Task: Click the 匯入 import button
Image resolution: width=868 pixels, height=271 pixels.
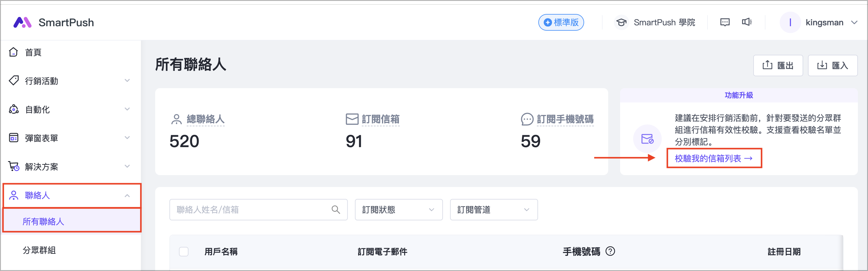Action: 832,66
